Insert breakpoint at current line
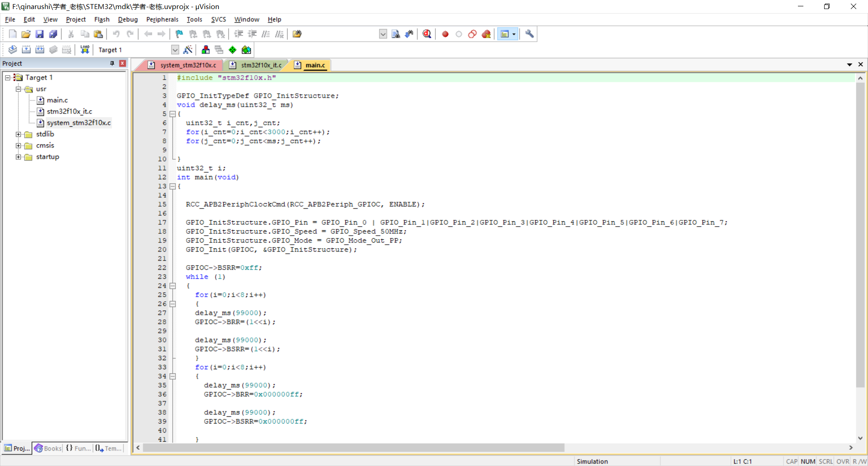This screenshot has width=868, height=466. click(445, 34)
